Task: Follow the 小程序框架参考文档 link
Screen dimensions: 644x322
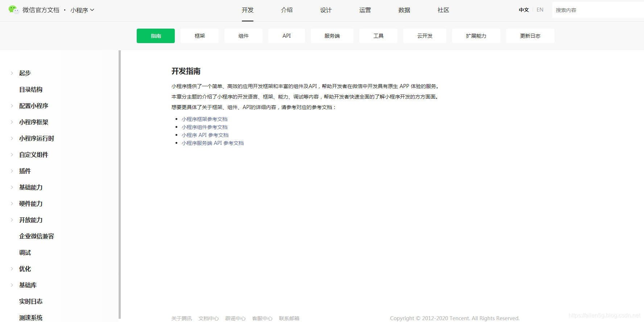Action: point(205,119)
